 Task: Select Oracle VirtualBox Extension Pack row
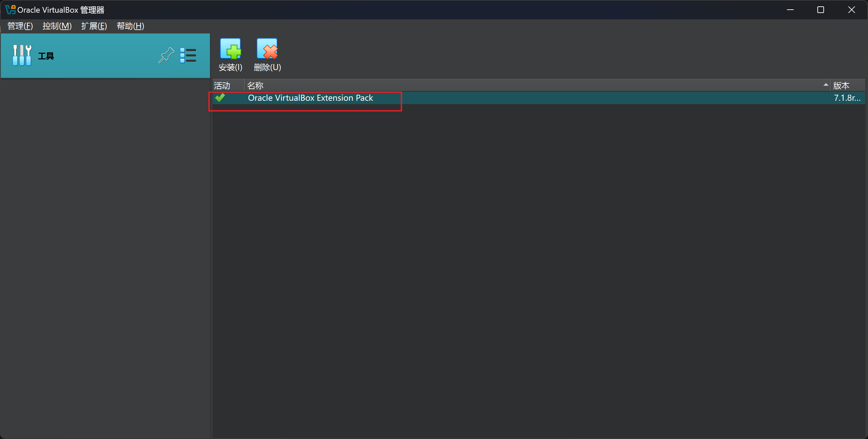pos(310,98)
